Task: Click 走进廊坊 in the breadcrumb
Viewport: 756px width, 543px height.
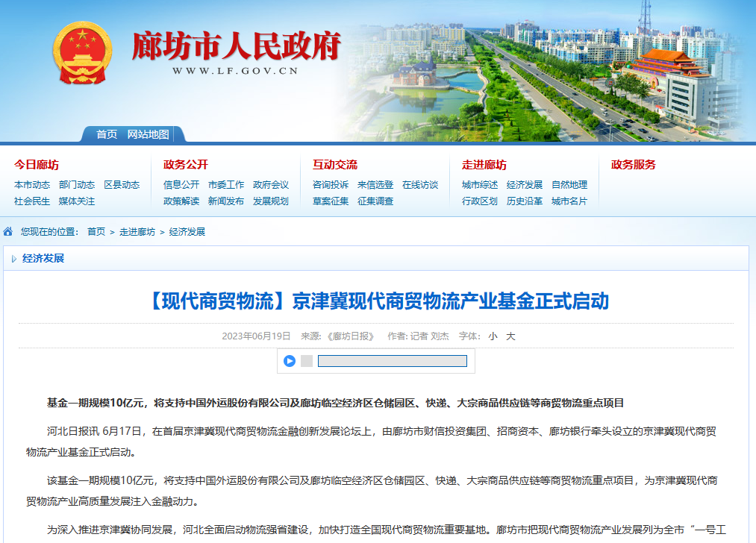Action: [137, 232]
